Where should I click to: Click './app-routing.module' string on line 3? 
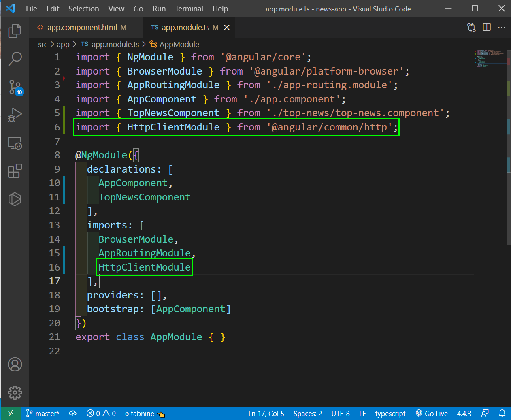pos(329,85)
